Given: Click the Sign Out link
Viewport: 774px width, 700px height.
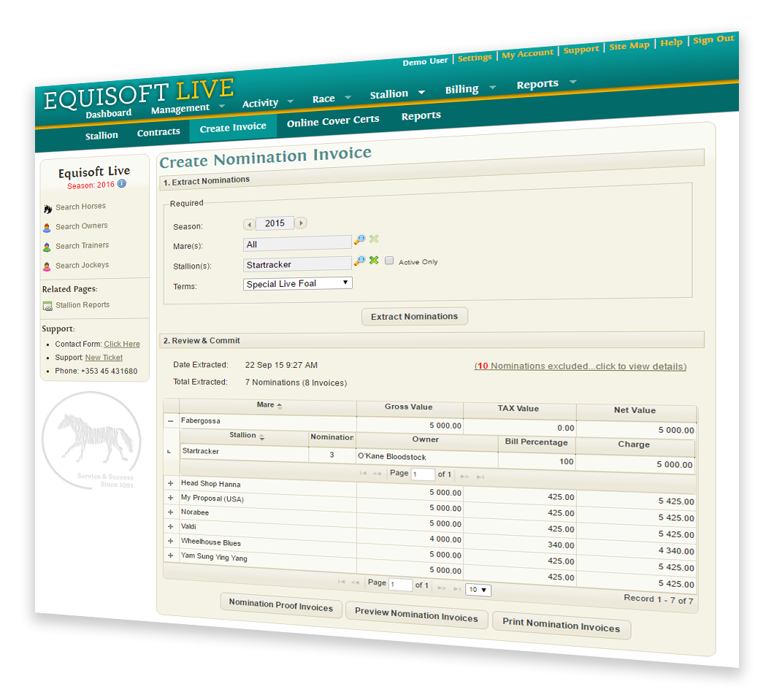Looking at the screenshot, I should [x=714, y=39].
